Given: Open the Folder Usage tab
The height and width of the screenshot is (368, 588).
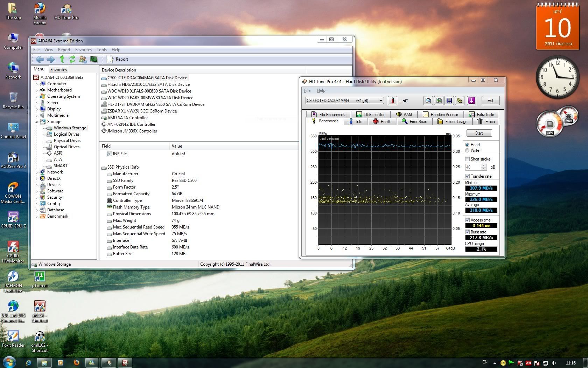Looking at the screenshot, I should click(453, 122).
